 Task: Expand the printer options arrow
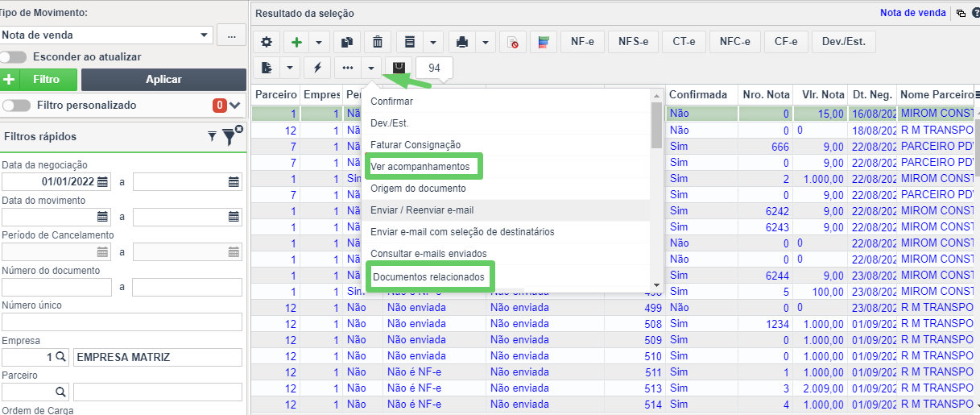[x=486, y=42]
